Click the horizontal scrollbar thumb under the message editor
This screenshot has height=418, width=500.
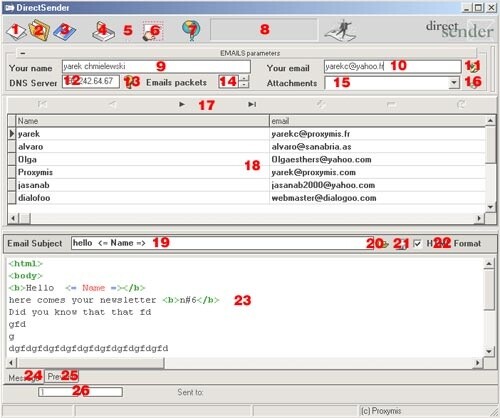[91, 363]
